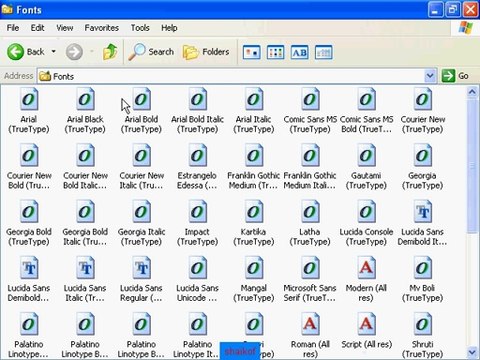The height and width of the screenshot is (360, 480).
Task: Open the Favorites menu
Action: (102, 28)
